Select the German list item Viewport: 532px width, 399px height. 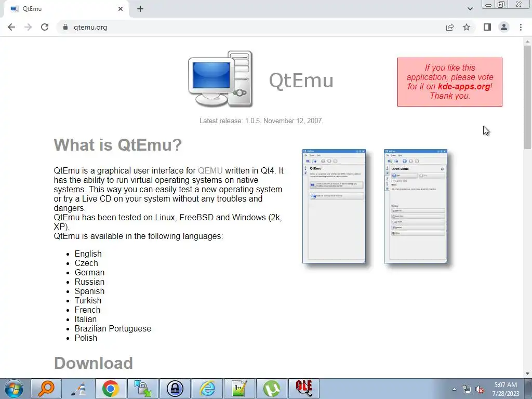coord(89,272)
